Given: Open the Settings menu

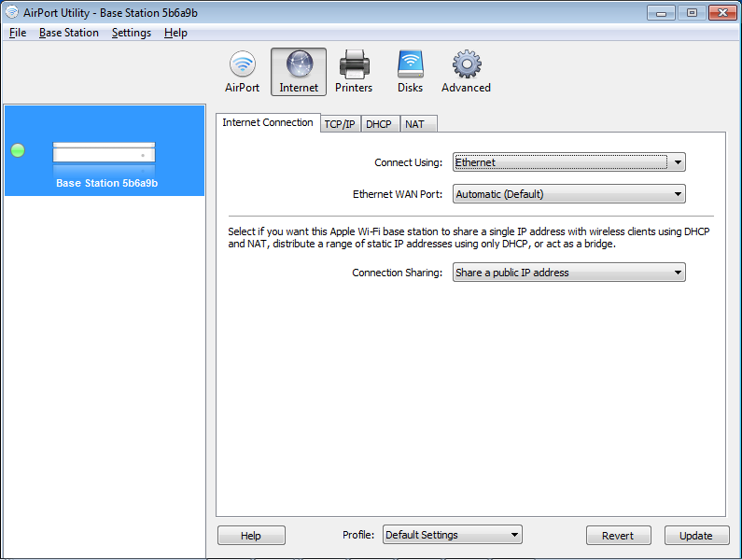Looking at the screenshot, I should point(132,33).
